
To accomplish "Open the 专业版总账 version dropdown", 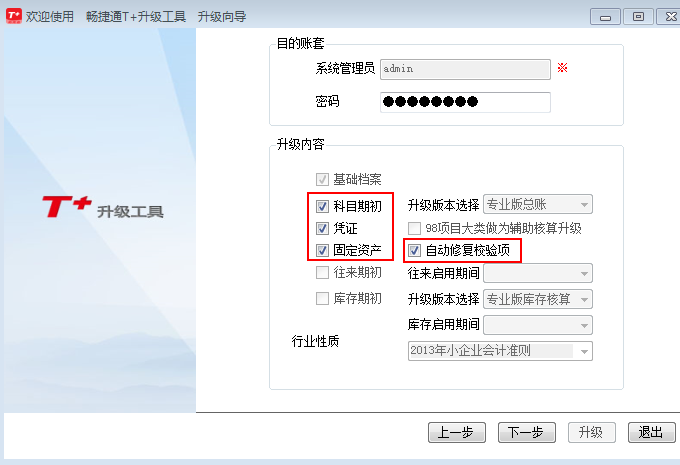I will point(538,204).
